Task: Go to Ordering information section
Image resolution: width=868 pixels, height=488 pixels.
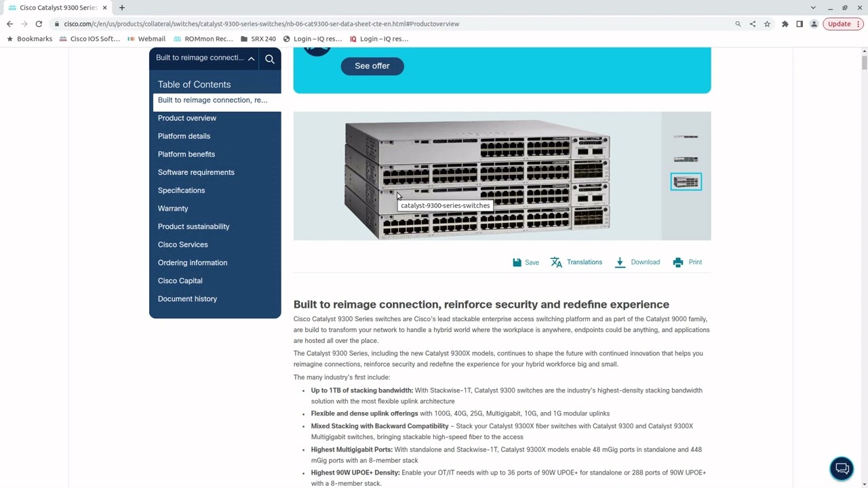Action: (x=193, y=263)
